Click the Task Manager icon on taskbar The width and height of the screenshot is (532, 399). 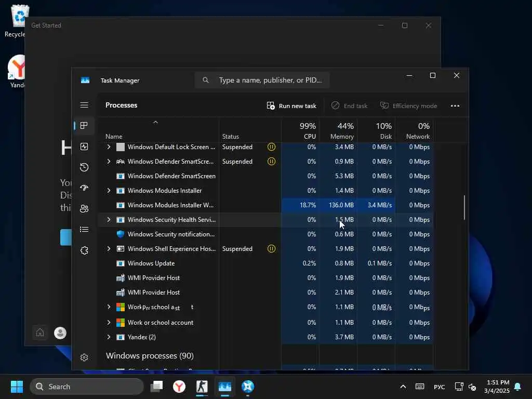(x=225, y=387)
